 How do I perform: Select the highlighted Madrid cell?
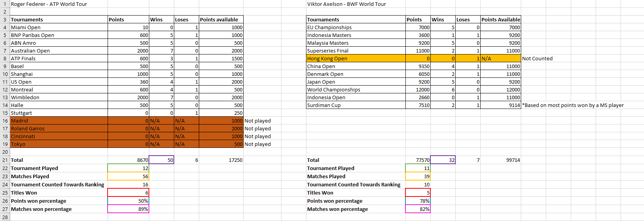pyautogui.click(x=59, y=121)
